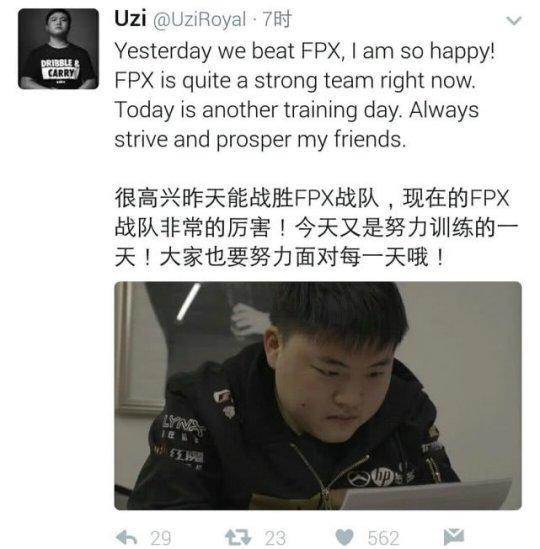
Task: Reply to Uzi's tweet using the arrow icon
Action: pyautogui.click(x=126, y=537)
